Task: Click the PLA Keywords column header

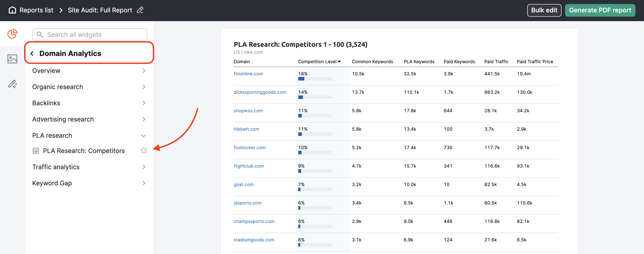Action: [x=419, y=62]
